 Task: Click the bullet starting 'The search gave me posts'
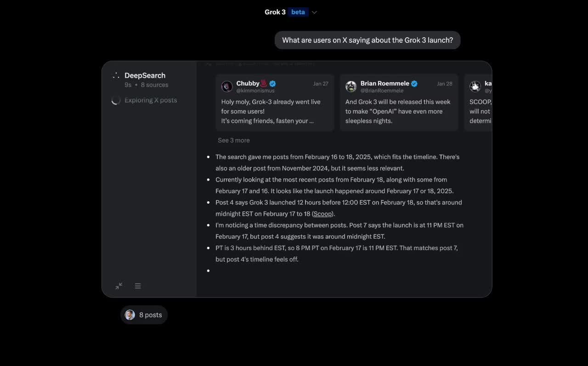pyautogui.click(x=338, y=162)
